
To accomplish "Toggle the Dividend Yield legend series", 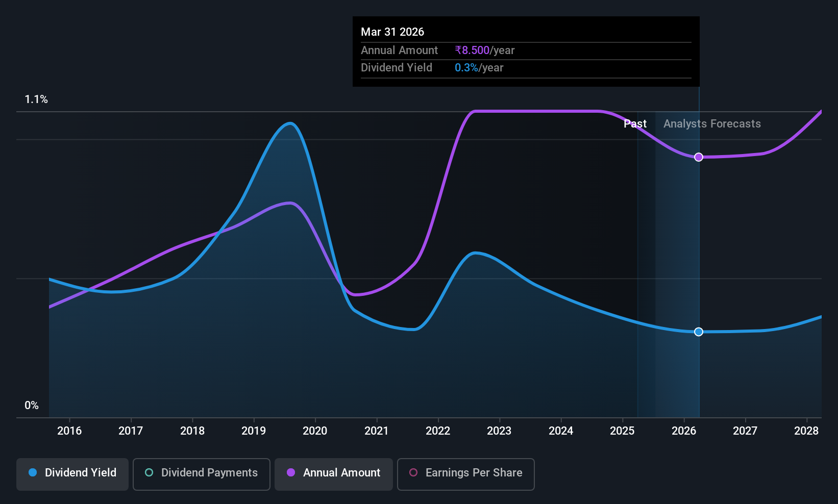I will pyautogui.click(x=72, y=474).
